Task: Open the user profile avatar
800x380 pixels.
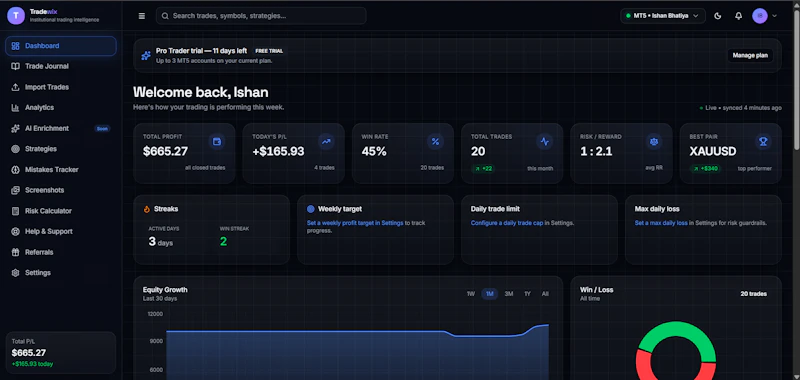Action: pyautogui.click(x=760, y=16)
